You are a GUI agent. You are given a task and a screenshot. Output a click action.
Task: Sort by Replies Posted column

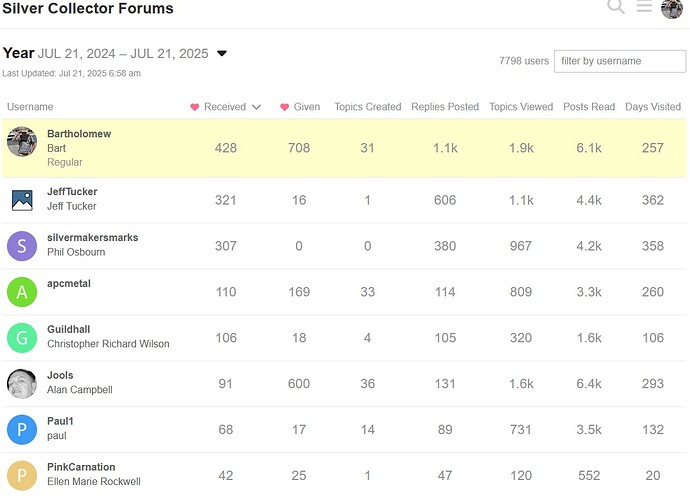445,107
